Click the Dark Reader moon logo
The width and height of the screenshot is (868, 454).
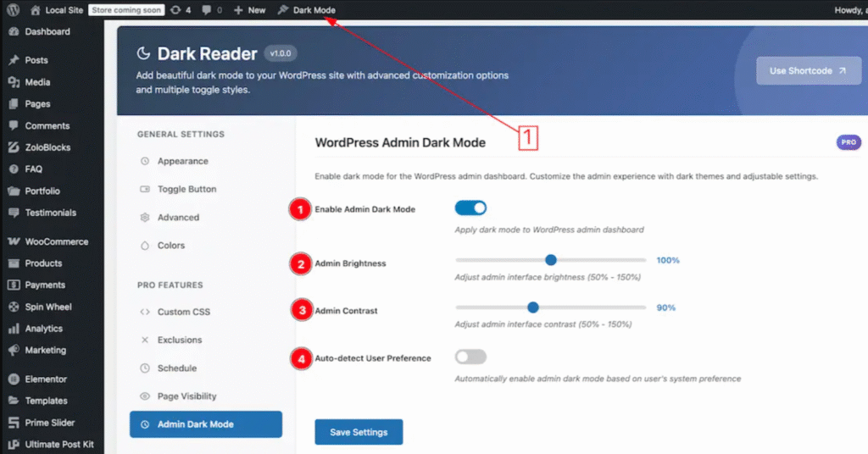pos(143,53)
